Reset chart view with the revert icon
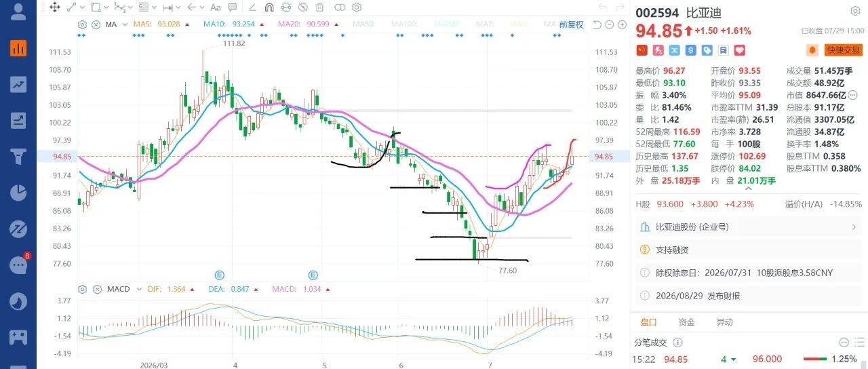This screenshot has height=369, width=868. coord(597,24)
